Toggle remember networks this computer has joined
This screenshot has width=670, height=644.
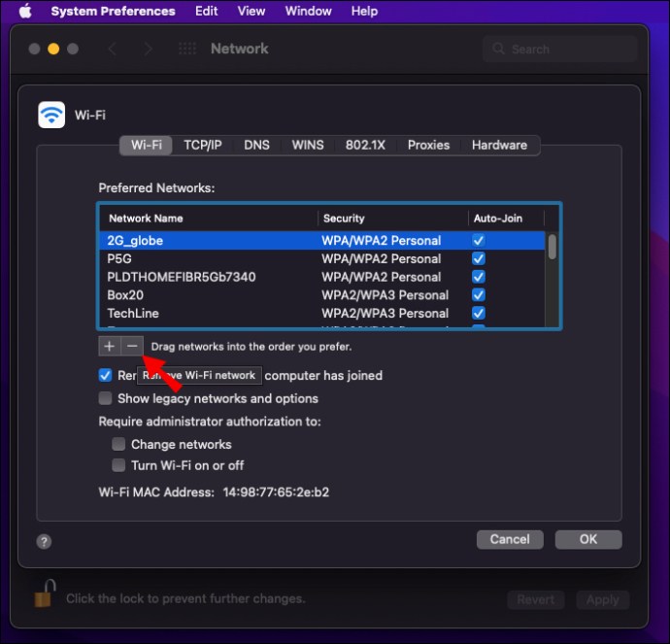pyautogui.click(x=105, y=376)
